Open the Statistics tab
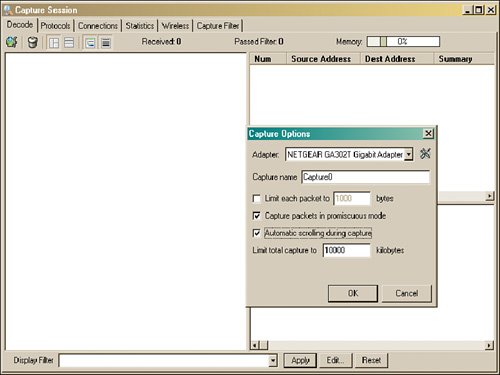The image size is (500, 375). coord(140,26)
